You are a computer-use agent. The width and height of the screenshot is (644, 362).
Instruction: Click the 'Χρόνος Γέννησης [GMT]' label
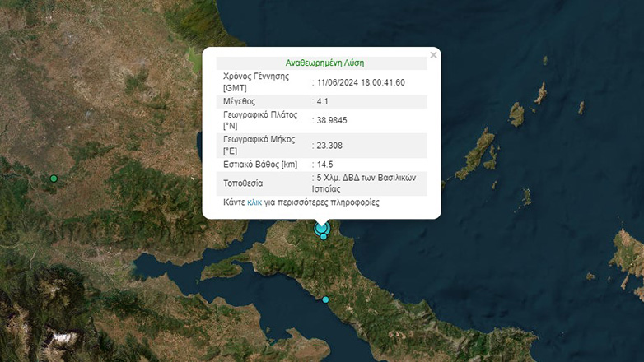[x=257, y=81]
